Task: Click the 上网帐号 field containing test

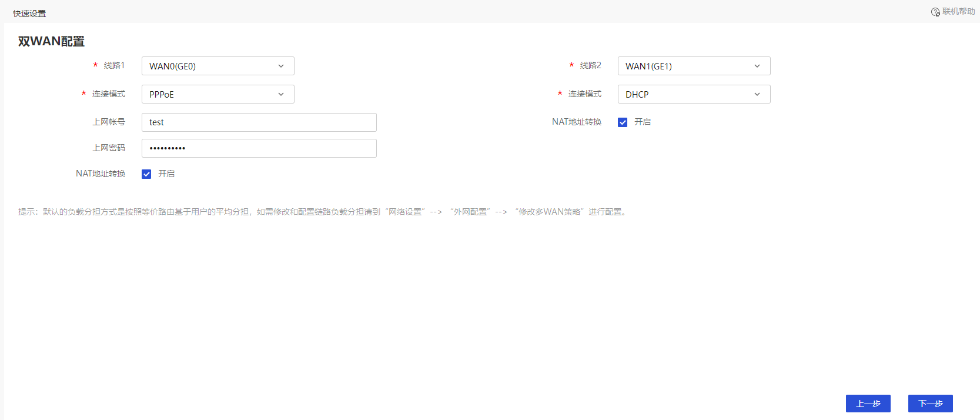Action: coord(259,122)
